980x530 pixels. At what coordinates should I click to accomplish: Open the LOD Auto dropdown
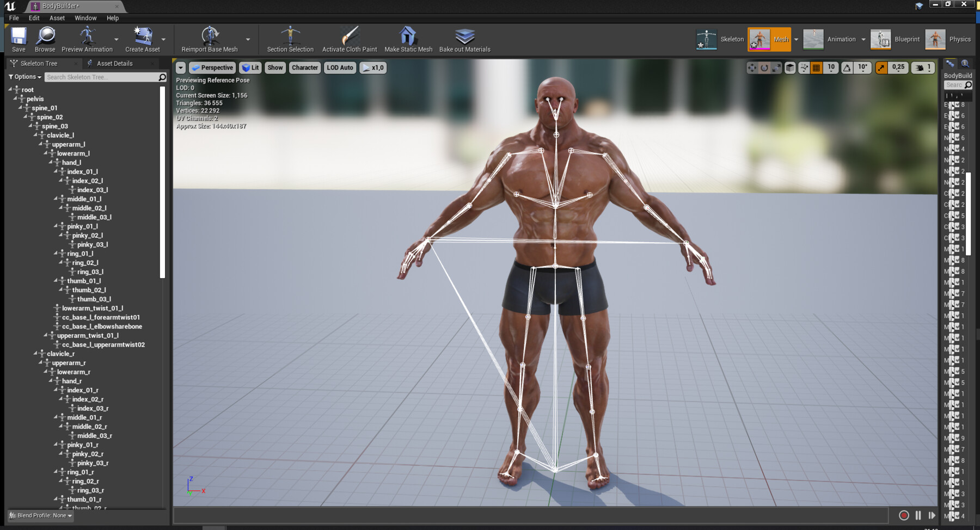(339, 67)
